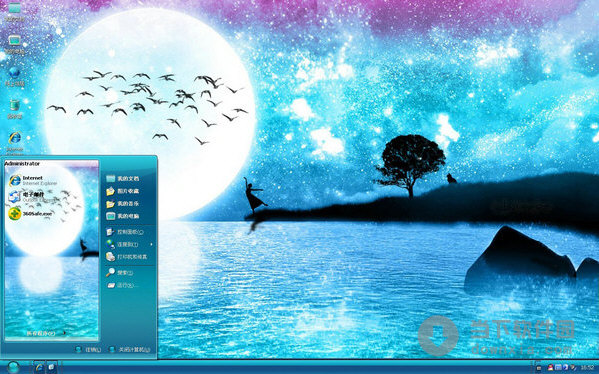The image size is (599, 374).
Task: Expand All Programs (所有程序)
Action: tap(46, 333)
